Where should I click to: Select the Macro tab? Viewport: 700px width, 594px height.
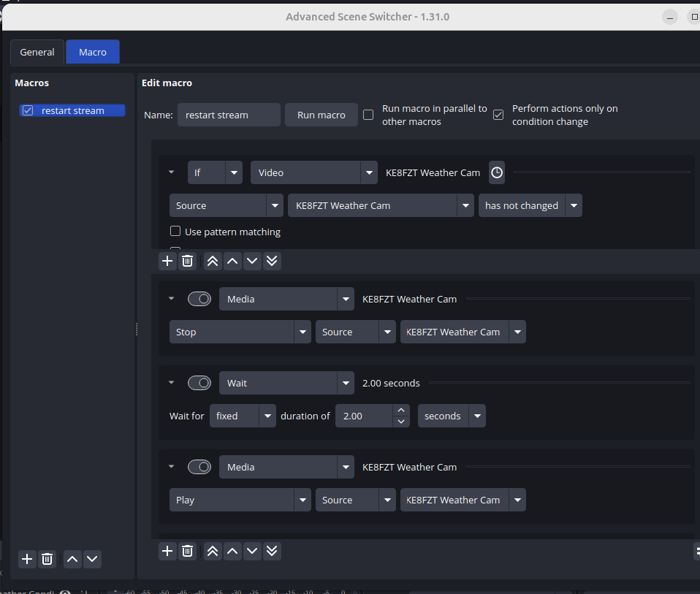[x=93, y=52]
